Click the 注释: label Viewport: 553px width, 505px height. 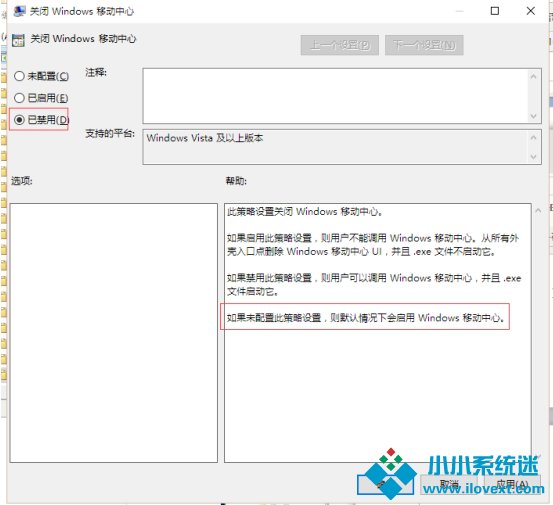(x=96, y=72)
